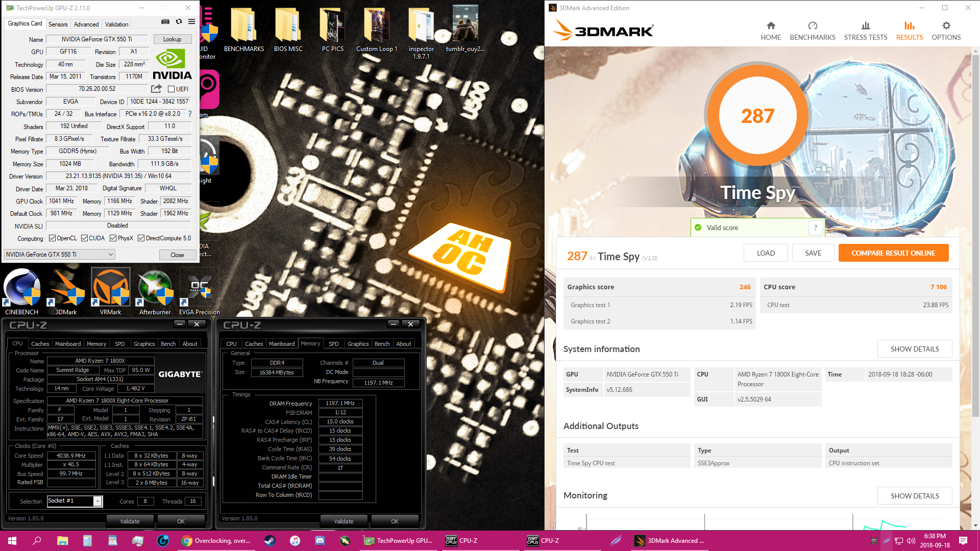This screenshot has width=980, height=551.
Task: Open 3DMark Benchmarks gauge icon
Action: (x=813, y=26)
